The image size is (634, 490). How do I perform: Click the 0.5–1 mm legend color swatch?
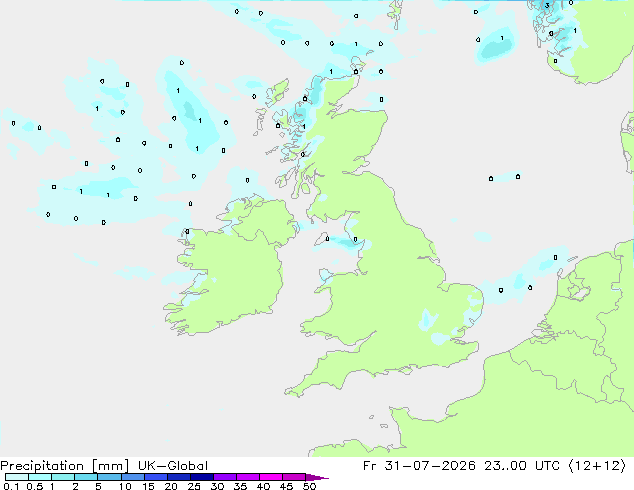tap(40, 477)
